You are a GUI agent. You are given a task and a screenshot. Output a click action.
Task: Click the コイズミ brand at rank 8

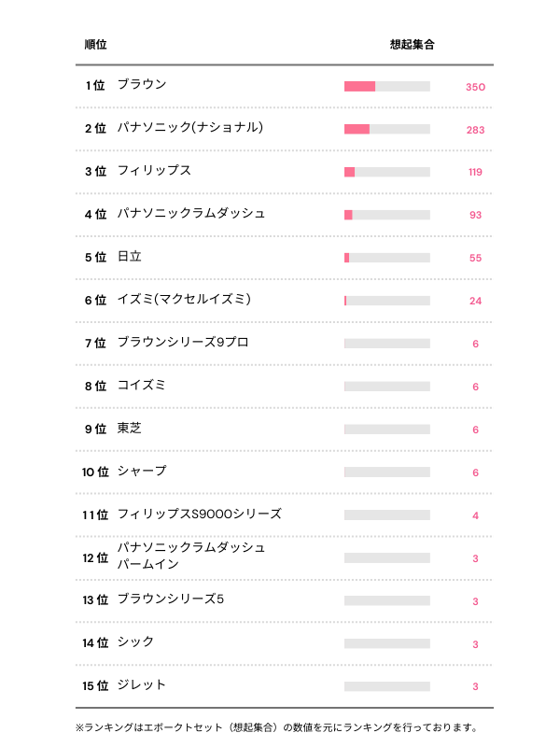tap(142, 386)
